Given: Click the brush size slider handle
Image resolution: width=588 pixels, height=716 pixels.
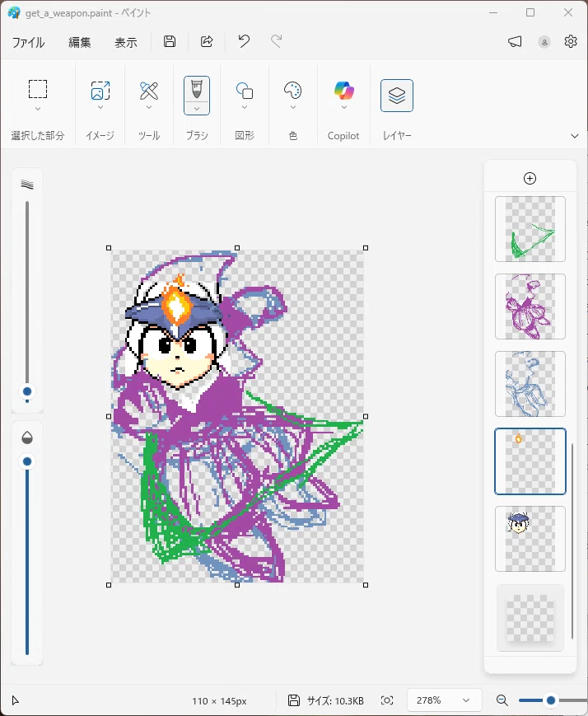Looking at the screenshot, I should 27,391.
